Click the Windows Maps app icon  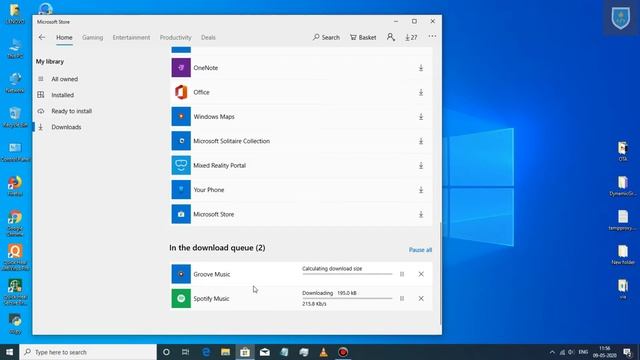[181, 117]
